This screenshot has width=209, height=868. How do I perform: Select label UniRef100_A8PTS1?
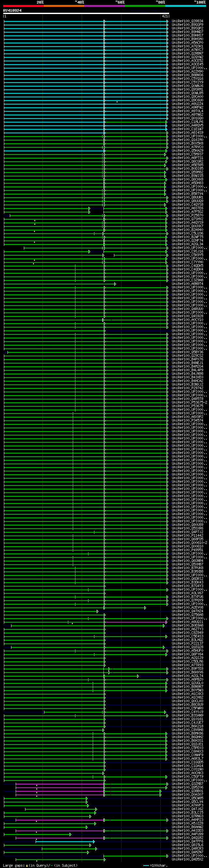pos(187,158)
